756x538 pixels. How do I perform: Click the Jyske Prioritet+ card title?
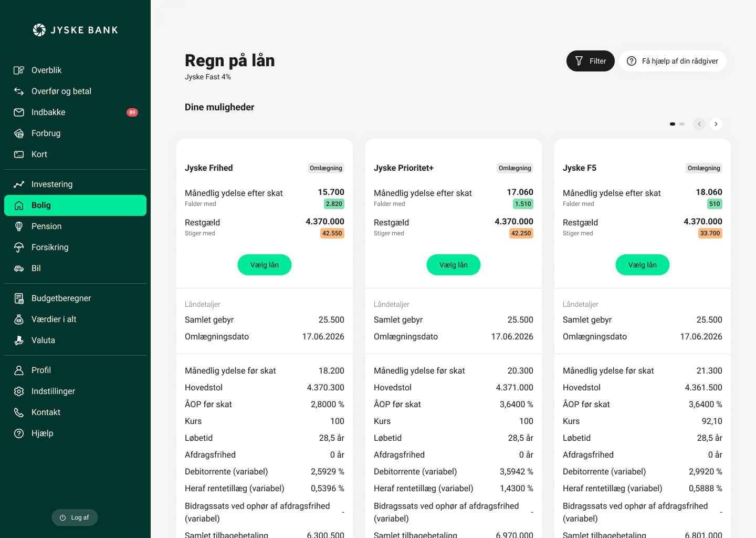click(404, 168)
